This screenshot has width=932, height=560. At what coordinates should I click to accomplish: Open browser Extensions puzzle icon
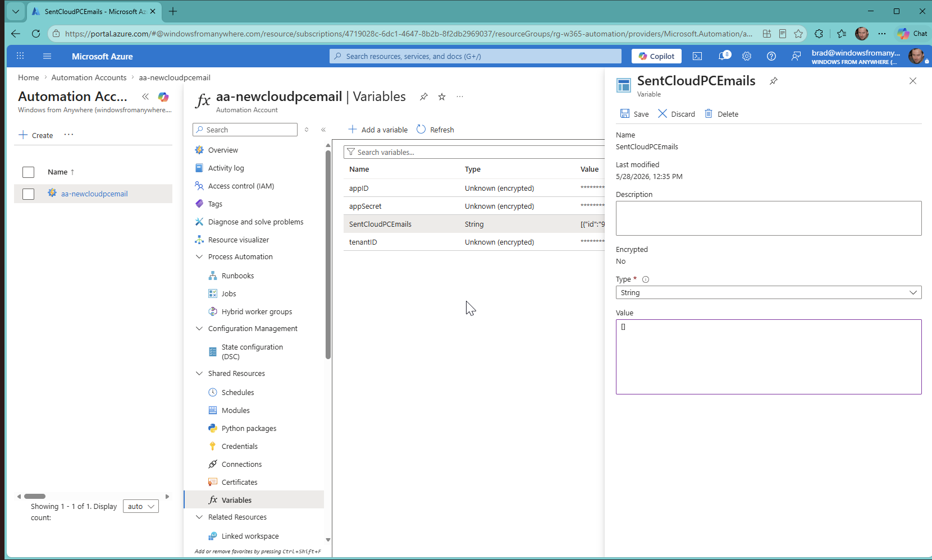pyautogui.click(x=819, y=34)
